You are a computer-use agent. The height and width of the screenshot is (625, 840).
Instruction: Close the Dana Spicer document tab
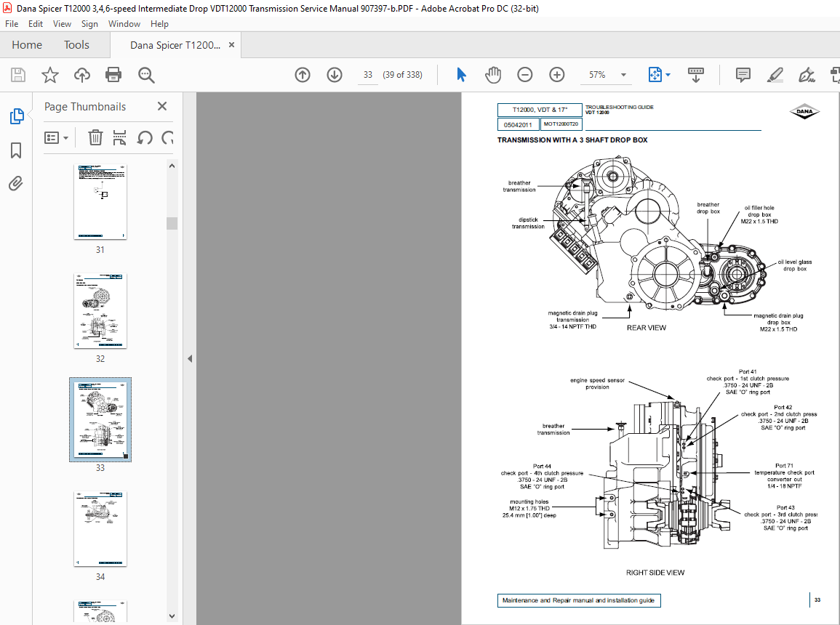(231, 45)
